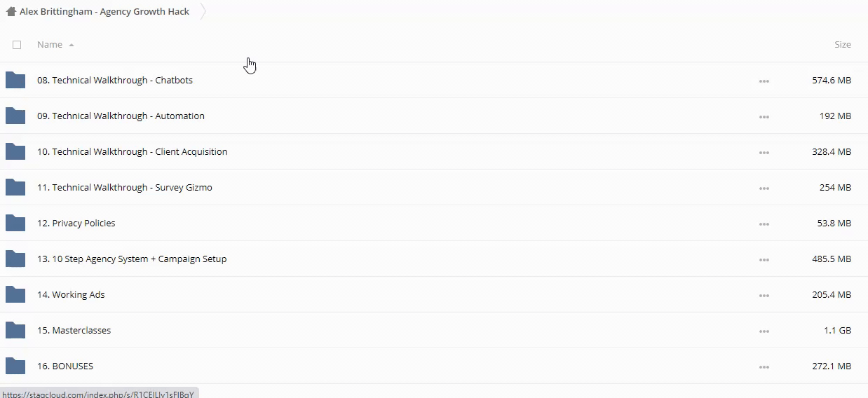Open more actions for 16. BONUSES
This screenshot has height=398, width=868.
coord(764,367)
